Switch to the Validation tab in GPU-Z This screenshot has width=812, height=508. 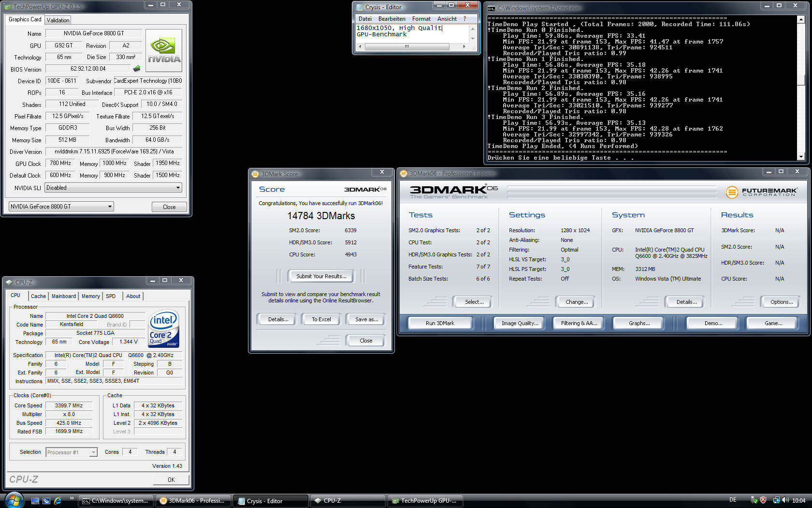tap(58, 20)
